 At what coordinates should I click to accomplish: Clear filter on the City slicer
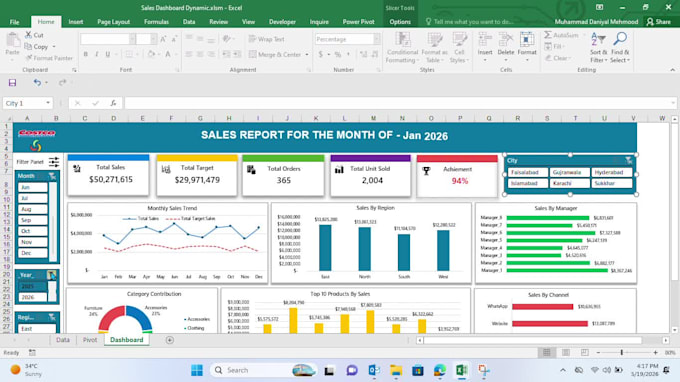click(x=629, y=160)
